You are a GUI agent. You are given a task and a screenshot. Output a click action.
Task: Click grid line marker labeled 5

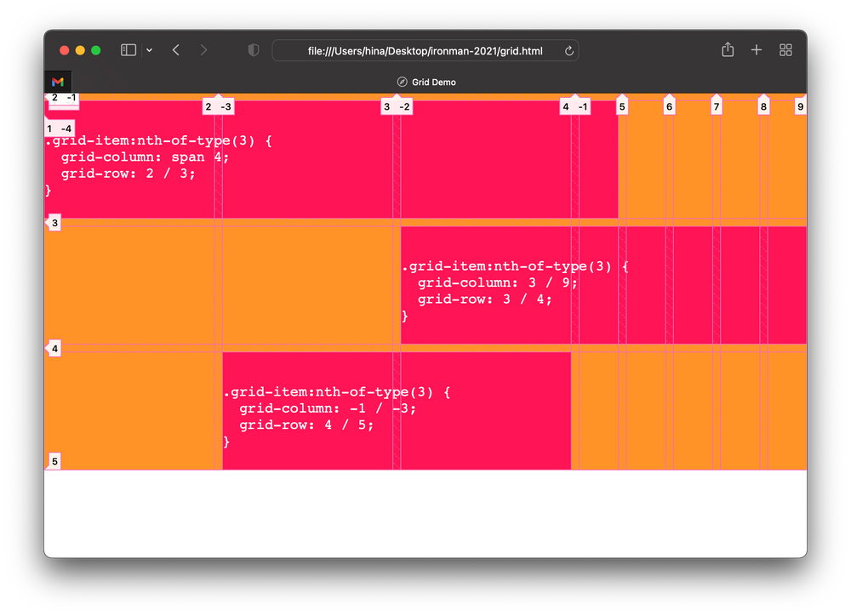pos(621,106)
